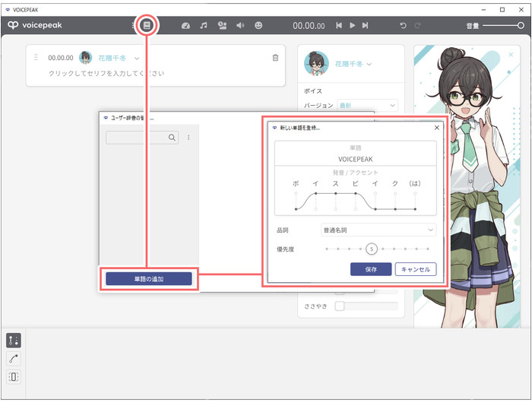
Task: Open the emotion smiley face icon
Action: click(258, 25)
